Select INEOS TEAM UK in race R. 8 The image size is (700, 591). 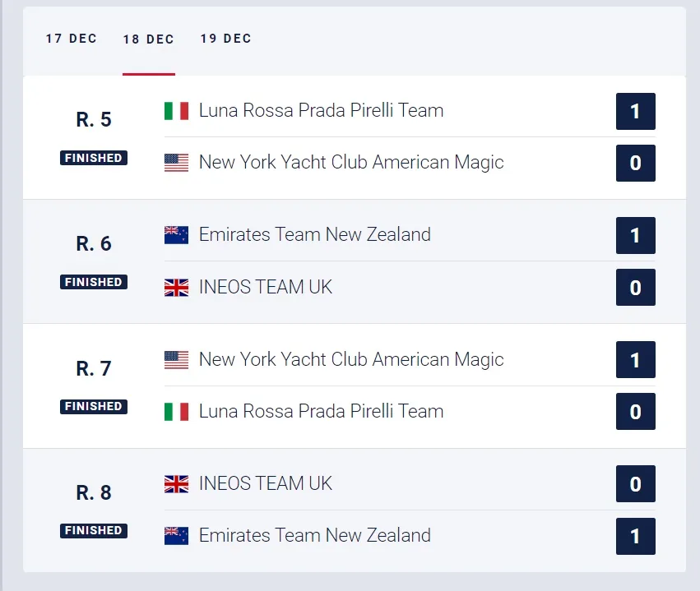[266, 483]
